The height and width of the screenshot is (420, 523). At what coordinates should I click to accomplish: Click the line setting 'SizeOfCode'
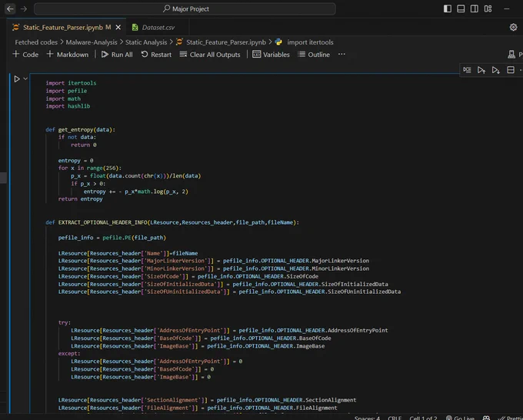click(188, 276)
